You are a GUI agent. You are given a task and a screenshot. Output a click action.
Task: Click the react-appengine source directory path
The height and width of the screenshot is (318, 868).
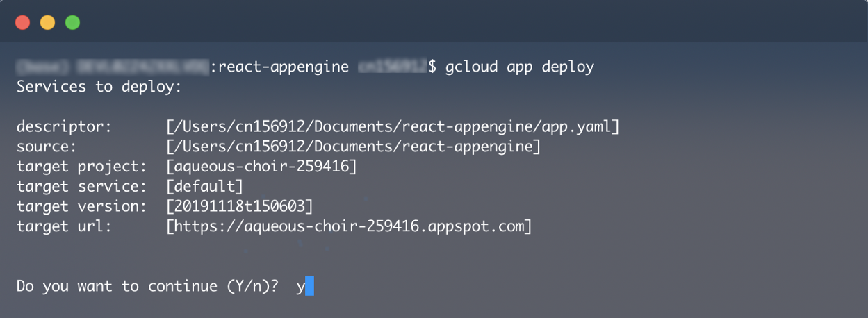tap(354, 147)
